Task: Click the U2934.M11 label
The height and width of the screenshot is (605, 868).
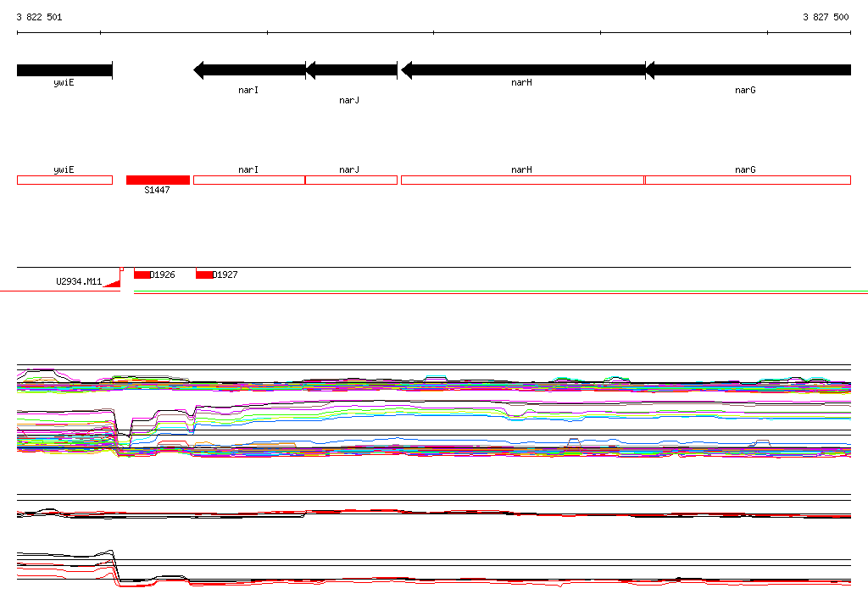Action: click(x=79, y=282)
